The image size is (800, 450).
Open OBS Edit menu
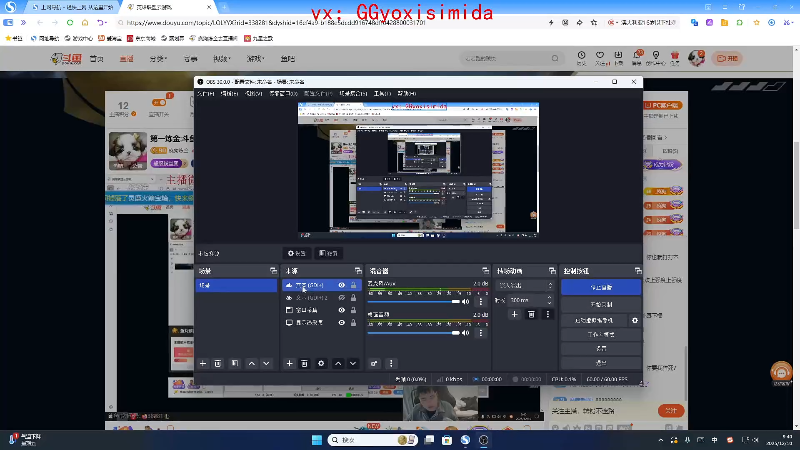click(229, 93)
